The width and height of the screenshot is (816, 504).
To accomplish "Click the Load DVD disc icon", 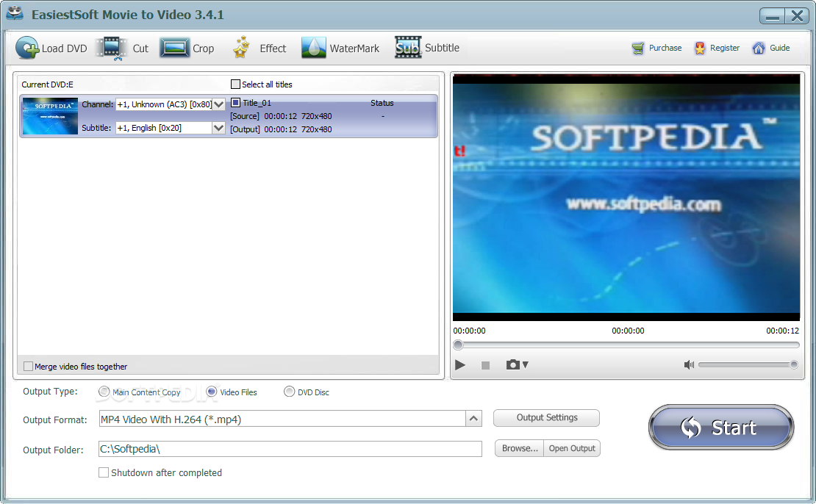I will (x=27, y=48).
